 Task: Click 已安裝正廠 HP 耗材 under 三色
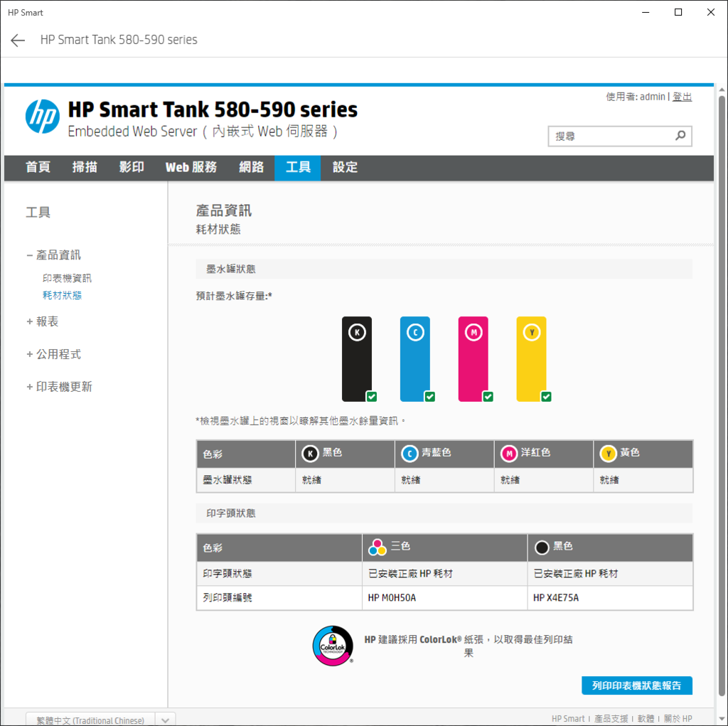tap(410, 574)
